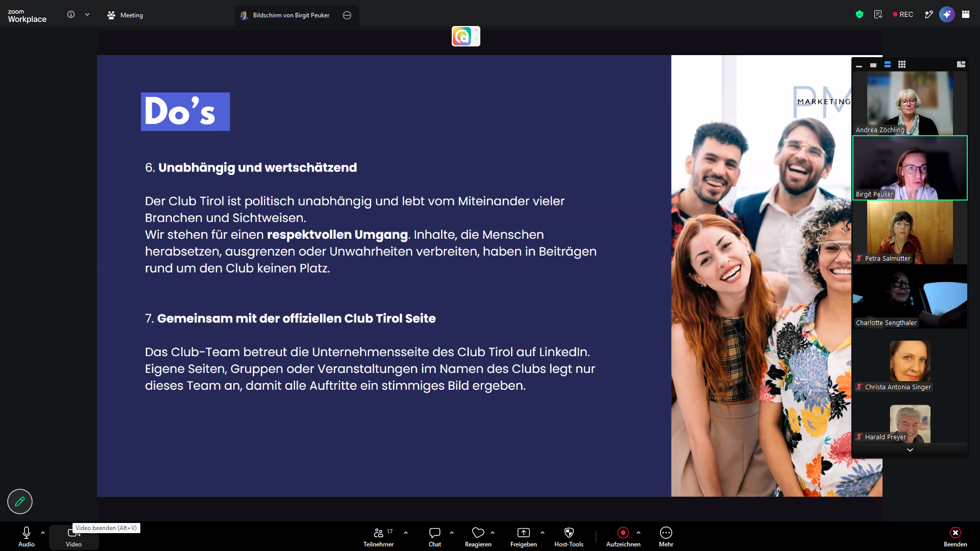The height and width of the screenshot is (551, 980).
Task: Open the Teilnehmer participants list
Action: [x=378, y=537]
